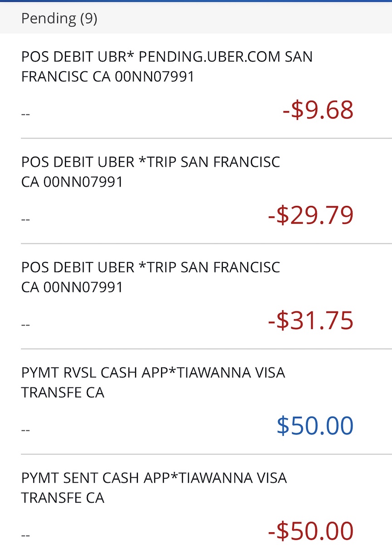
Task: Select the dashes placeholder beside -$31.75
Action: (25, 325)
